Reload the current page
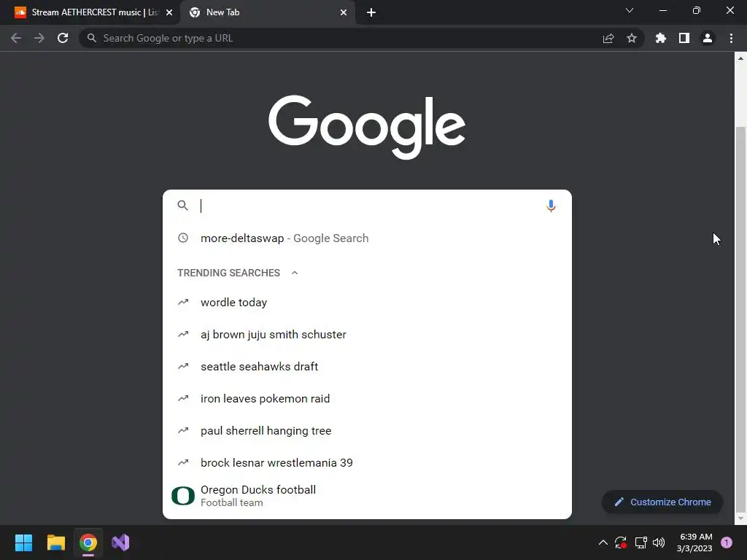The width and height of the screenshot is (747, 560). click(x=63, y=38)
